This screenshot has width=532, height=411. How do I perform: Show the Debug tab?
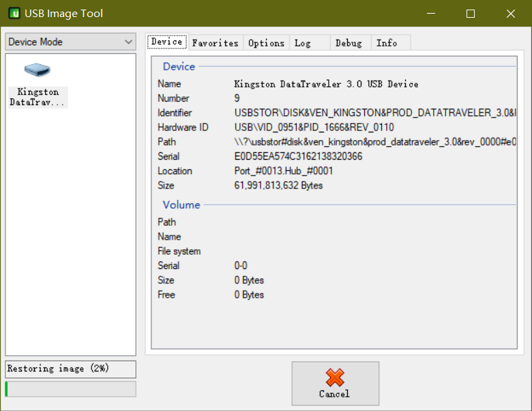pyautogui.click(x=349, y=43)
